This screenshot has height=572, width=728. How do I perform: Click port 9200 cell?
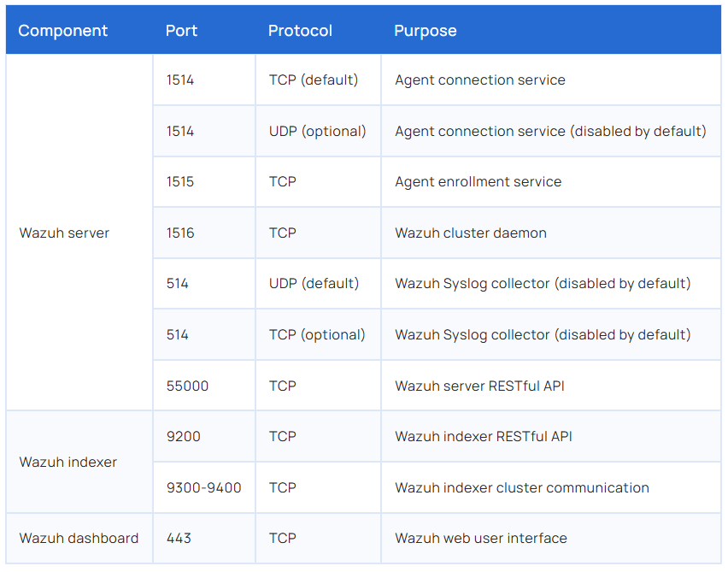[183, 436]
